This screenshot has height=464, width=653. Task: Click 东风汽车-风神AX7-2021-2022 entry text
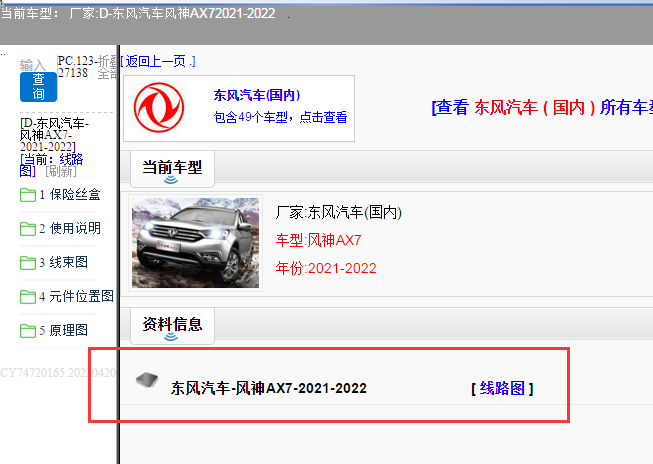tap(269, 389)
